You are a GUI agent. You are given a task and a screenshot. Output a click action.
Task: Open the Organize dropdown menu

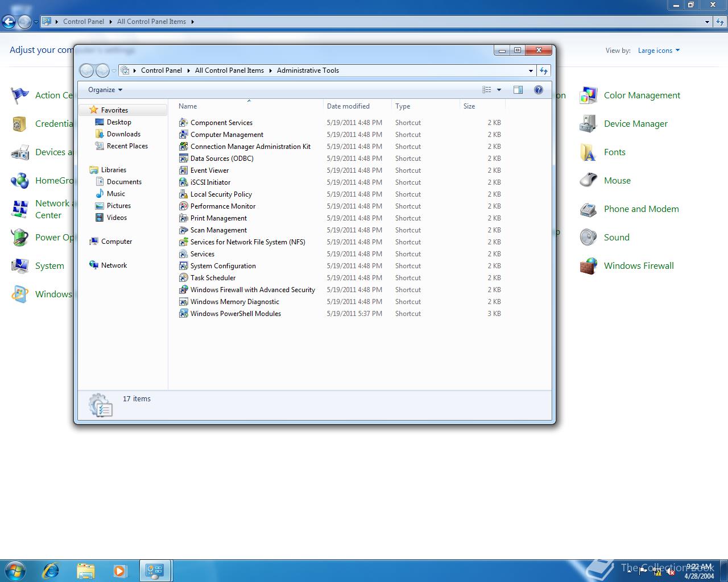tap(105, 90)
